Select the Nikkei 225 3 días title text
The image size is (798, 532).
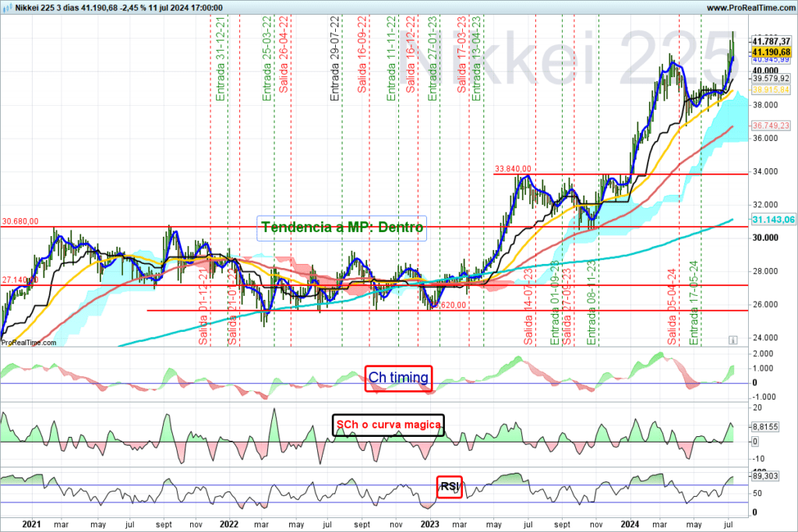[47, 8]
